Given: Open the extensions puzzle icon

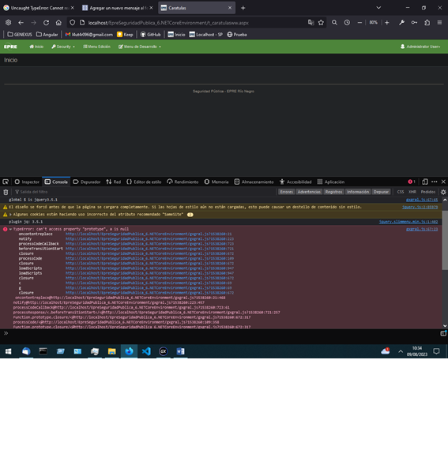Looking at the screenshot, I should [427, 22].
